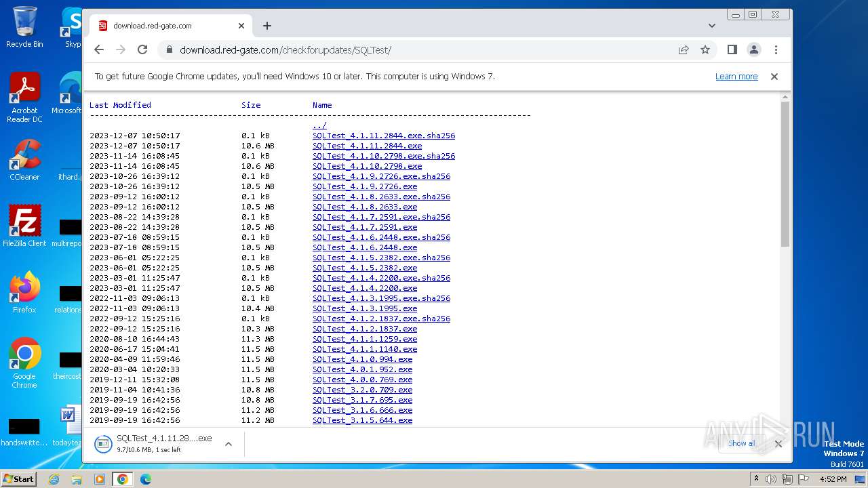
Task: Select the download.red-gate.com tab
Action: (x=171, y=26)
